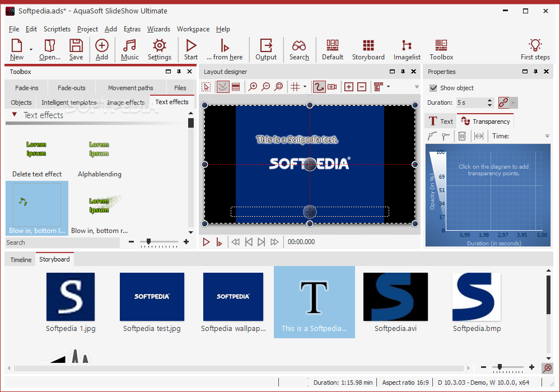
Task: Open the Settings gear in toolbar
Action: click(159, 50)
